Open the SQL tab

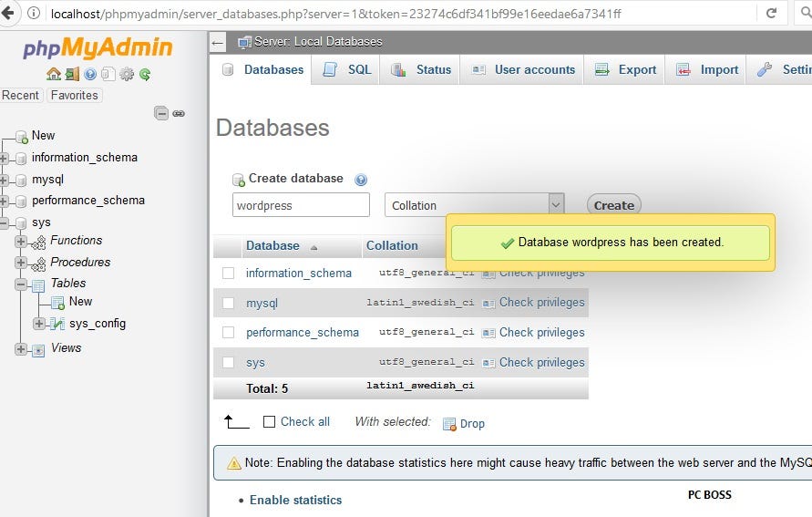(x=346, y=69)
